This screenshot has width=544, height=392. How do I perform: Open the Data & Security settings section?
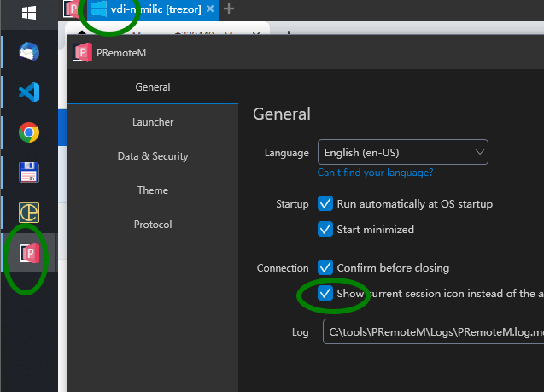click(x=153, y=156)
